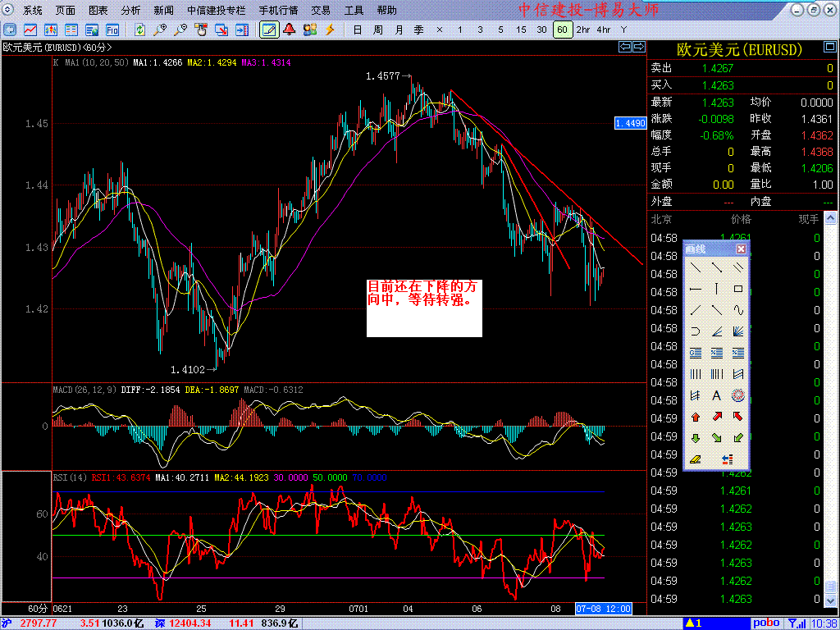Open the 系统 menu
The image size is (840, 630).
tap(33, 10)
